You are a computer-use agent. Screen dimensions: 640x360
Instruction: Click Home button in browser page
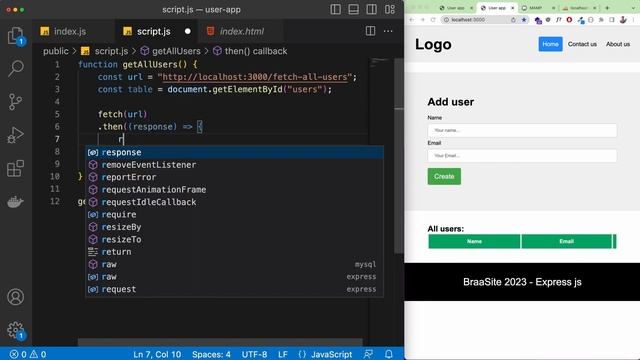[x=550, y=44]
